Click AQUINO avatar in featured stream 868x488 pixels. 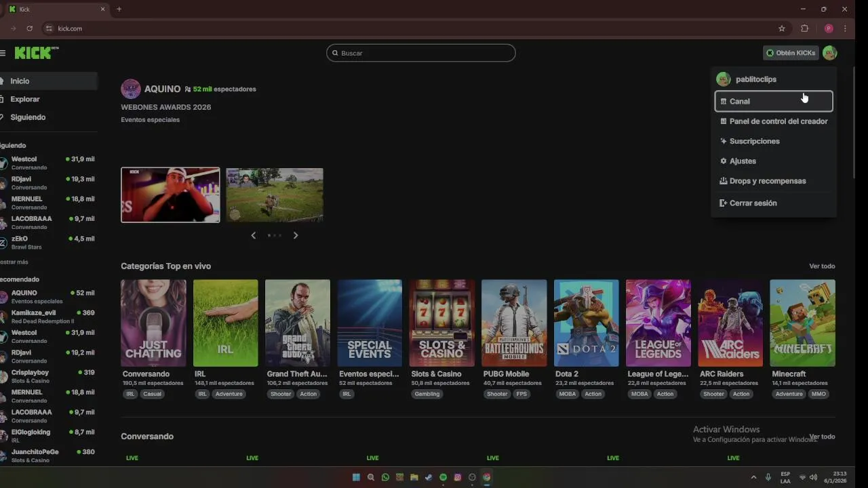tap(130, 89)
